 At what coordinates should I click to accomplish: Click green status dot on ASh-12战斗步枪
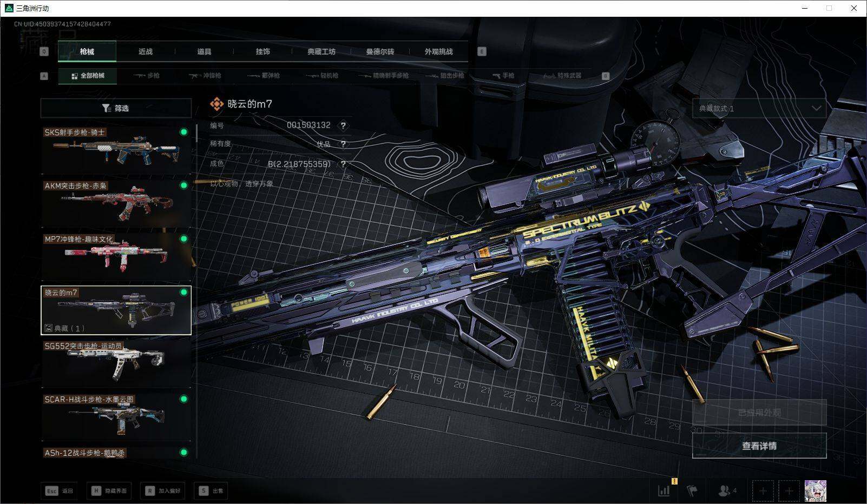pos(184,453)
